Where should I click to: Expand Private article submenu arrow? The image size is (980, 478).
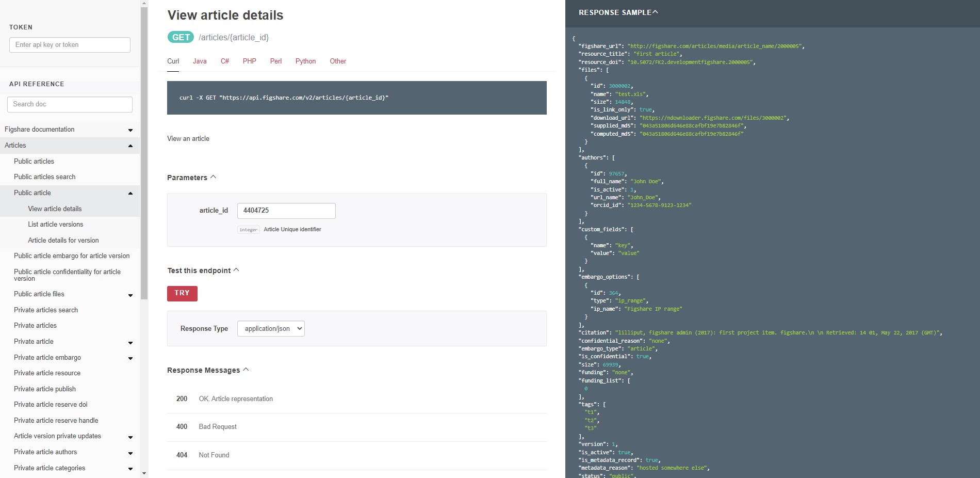coord(130,343)
